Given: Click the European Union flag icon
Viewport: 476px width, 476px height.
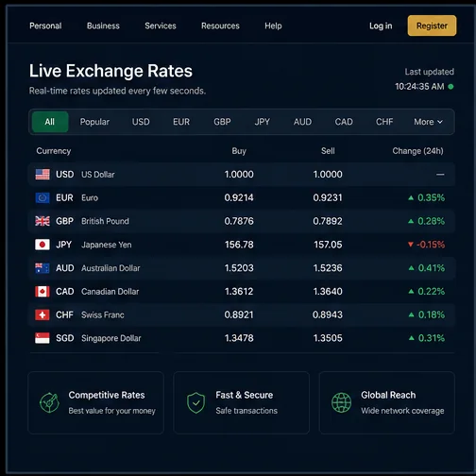Looking at the screenshot, I should [42, 197].
